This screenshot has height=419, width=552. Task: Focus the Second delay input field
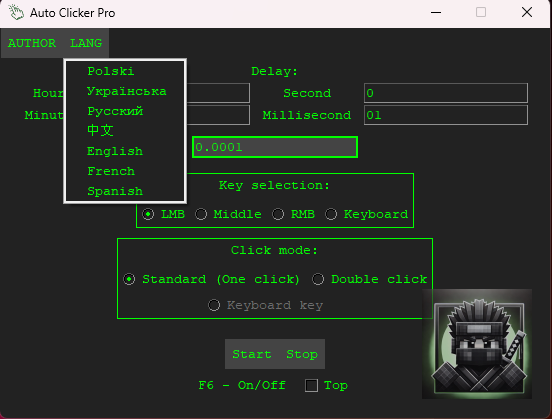coord(446,93)
